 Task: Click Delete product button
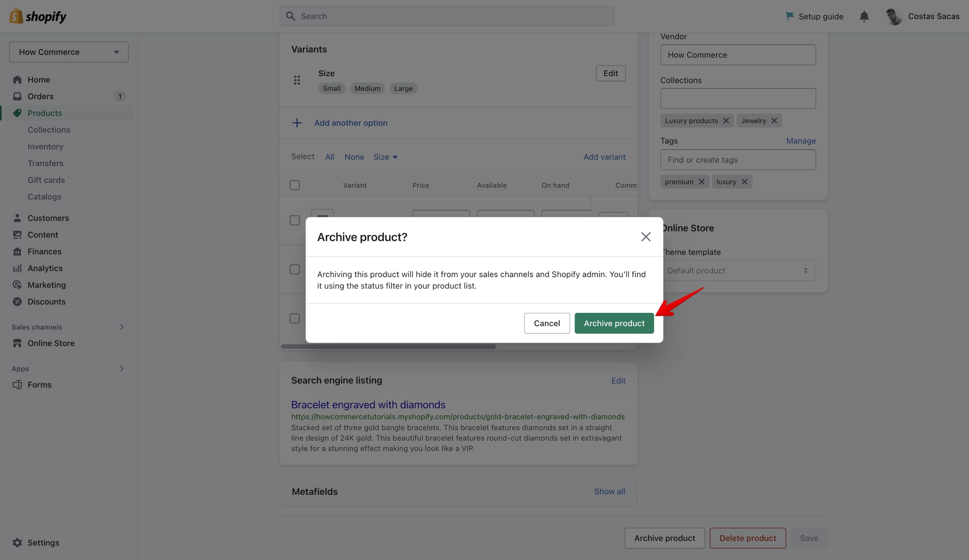point(748,538)
